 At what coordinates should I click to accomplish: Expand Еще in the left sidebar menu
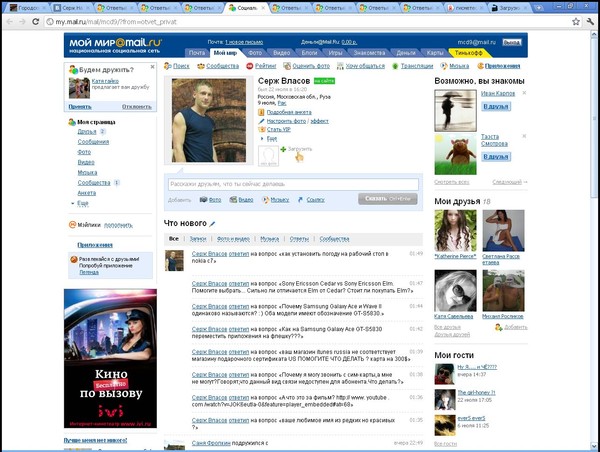[x=83, y=203]
